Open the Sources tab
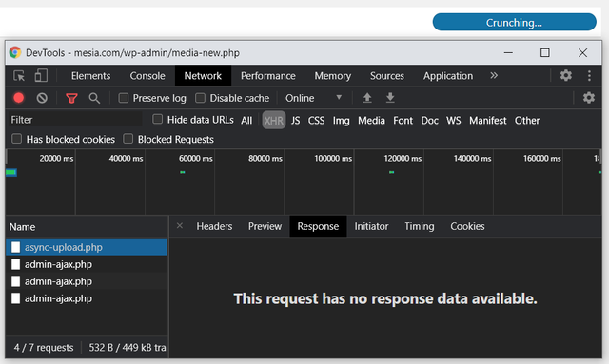609x364 pixels. 387,76
